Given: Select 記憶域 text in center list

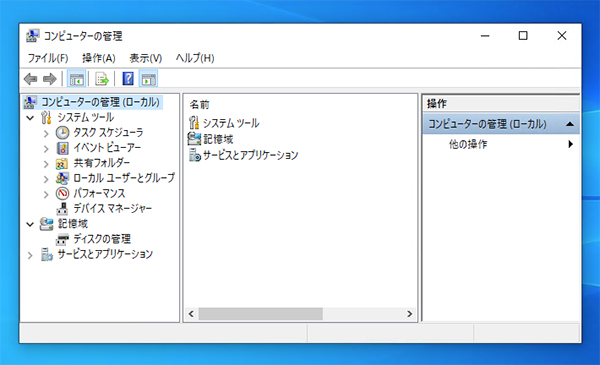Looking at the screenshot, I should pyautogui.click(x=218, y=139).
